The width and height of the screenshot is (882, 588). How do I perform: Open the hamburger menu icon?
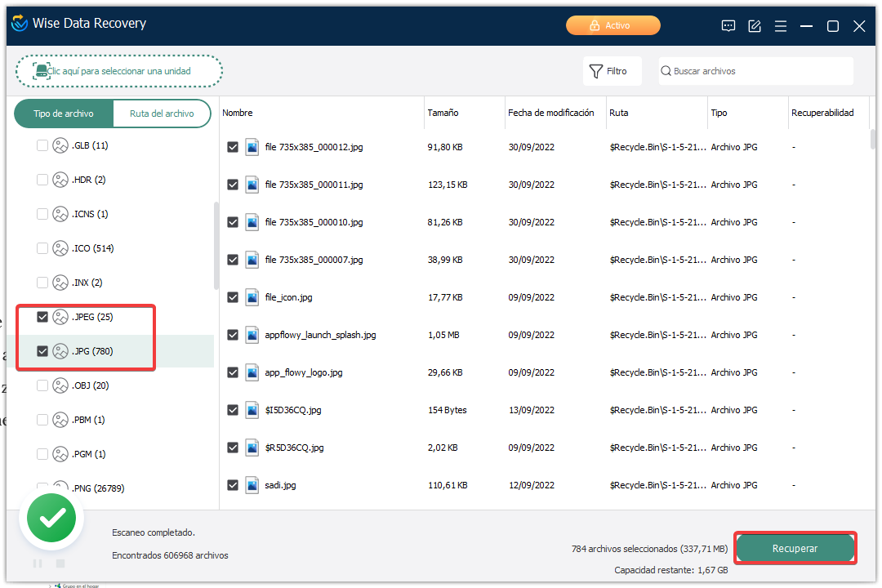click(781, 26)
